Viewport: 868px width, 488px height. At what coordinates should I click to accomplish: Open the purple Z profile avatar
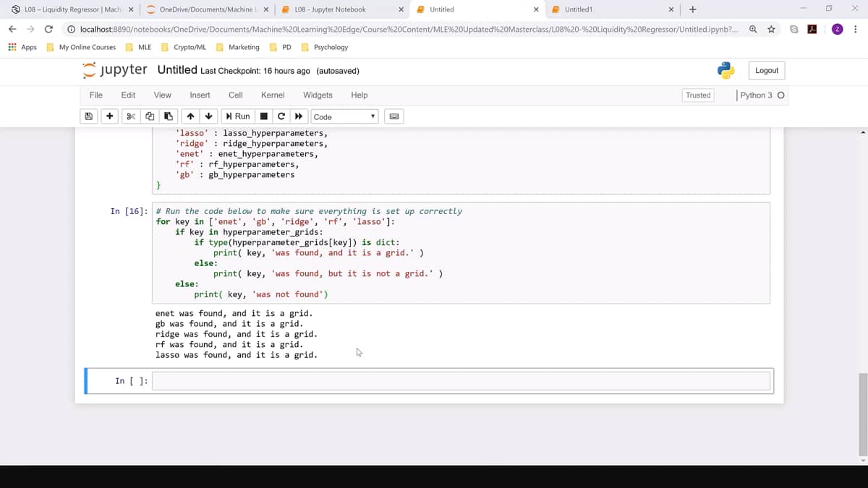(x=838, y=29)
